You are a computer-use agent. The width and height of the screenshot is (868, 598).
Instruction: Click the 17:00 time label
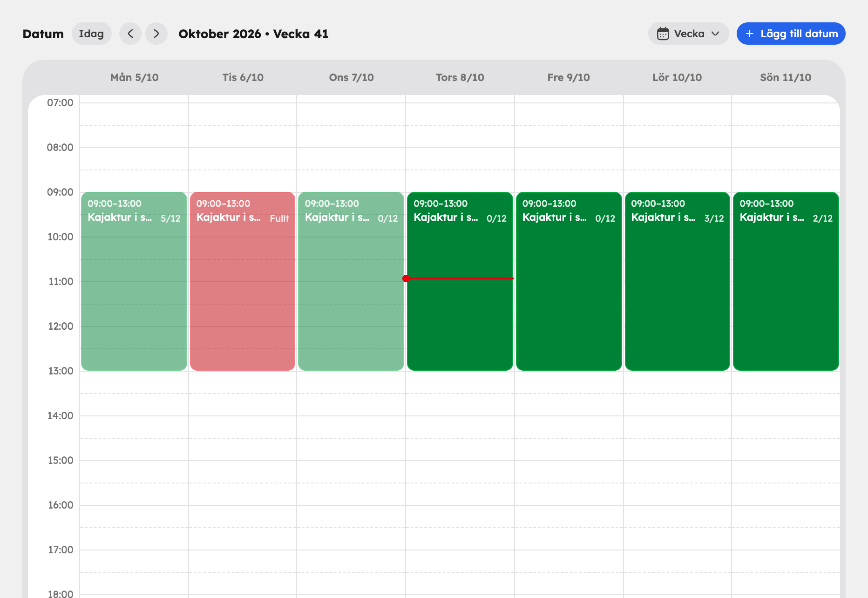coord(60,550)
